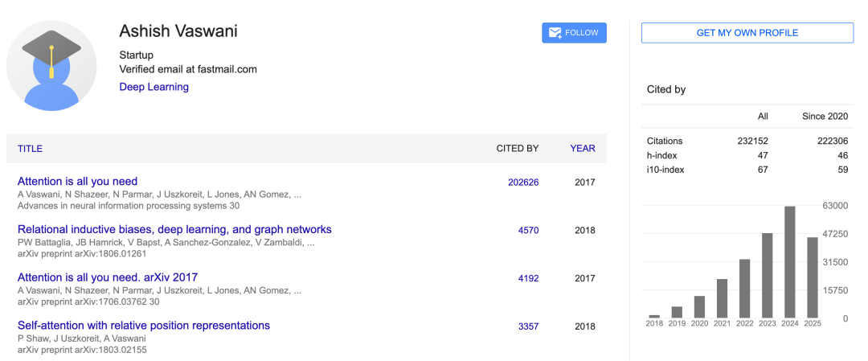868x361 pixels.
Task: View the 4192 citing articles
Action: pos(528,278)
